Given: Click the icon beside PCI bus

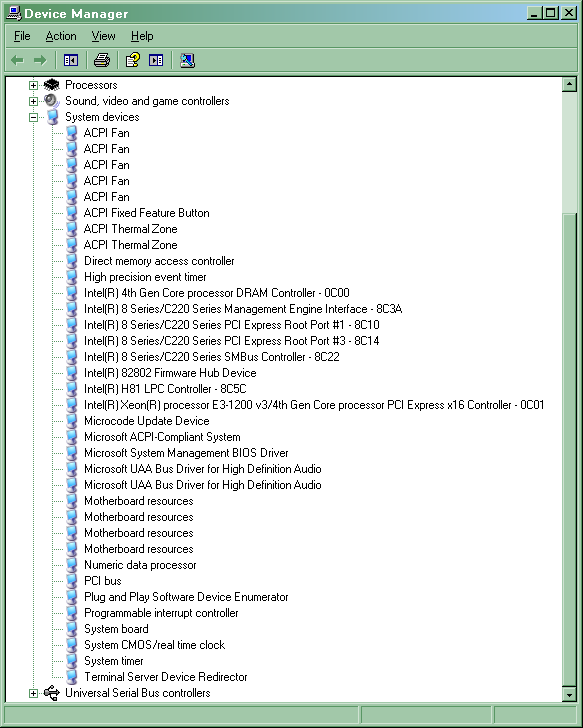Looking at the screenshot, I should pos(71,581).
